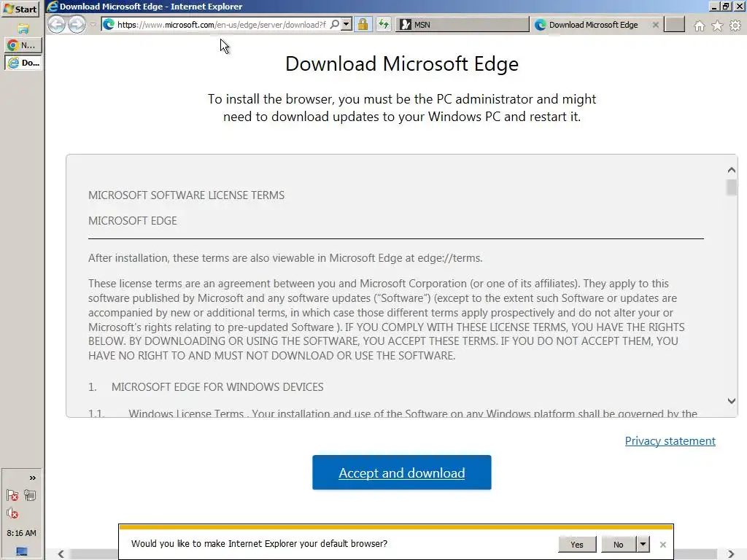The width and height of the screenshot is (747, 560).
Task: Click the Download Microsoft Edge heading
Action: point(402,64)
